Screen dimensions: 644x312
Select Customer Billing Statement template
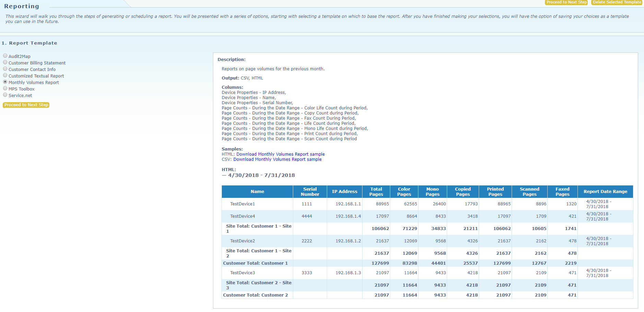(5, 62)
